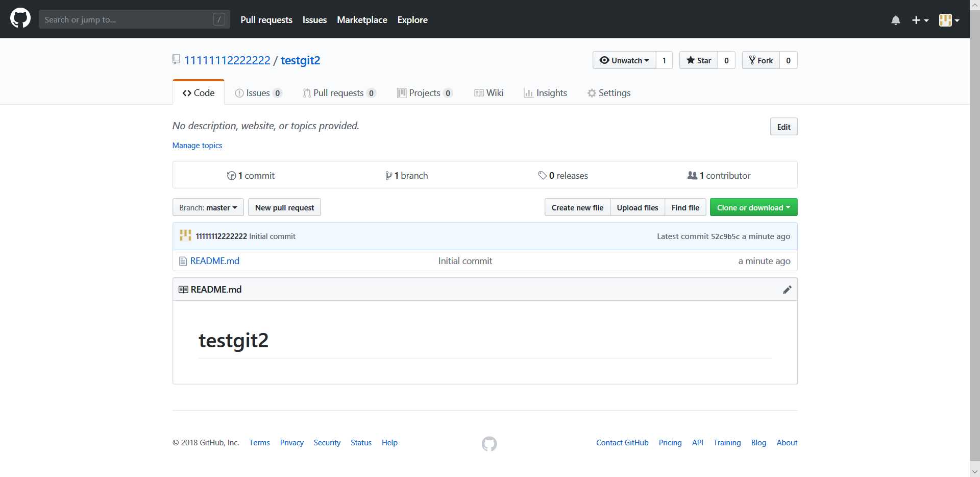Open the testgit2 repository link
Image resolution: width=980 pixels, height=477 pixels.
pyautogui.click(x=300, y=60)
